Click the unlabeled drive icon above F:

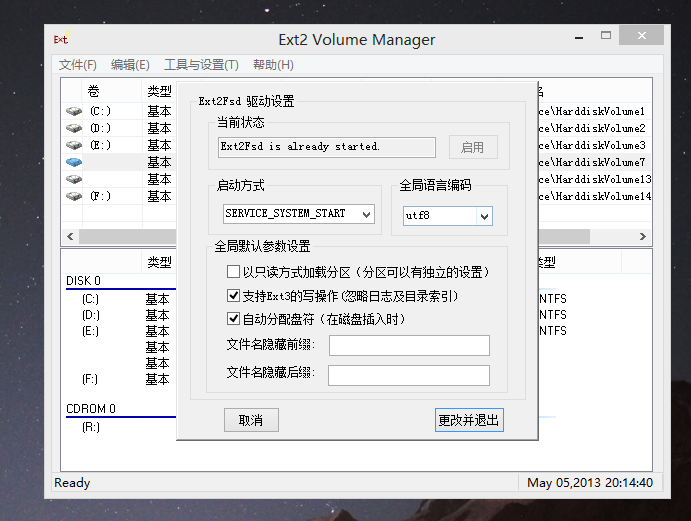point(74,179)
